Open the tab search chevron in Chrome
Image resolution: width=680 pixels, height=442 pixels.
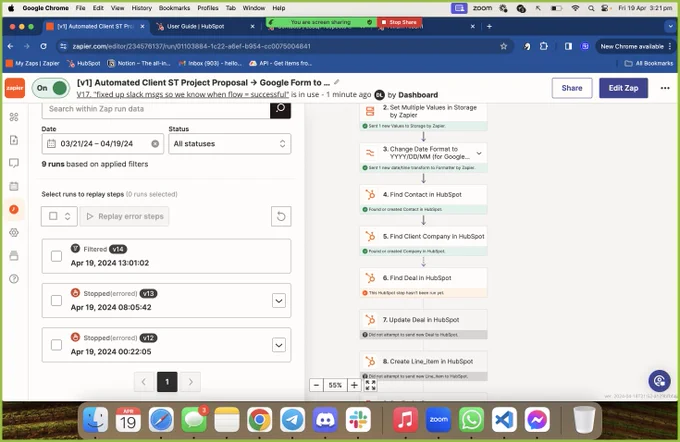(670, 26)
